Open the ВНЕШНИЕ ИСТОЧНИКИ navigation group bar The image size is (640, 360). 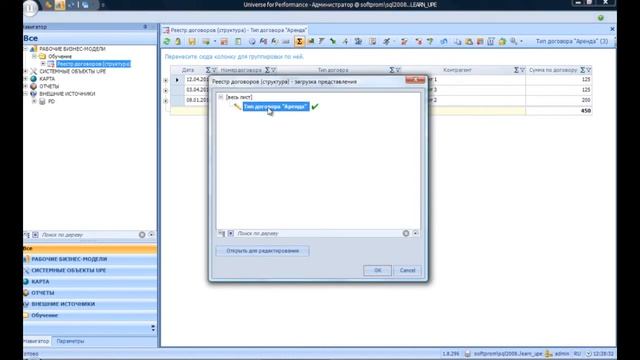point(90,304)
